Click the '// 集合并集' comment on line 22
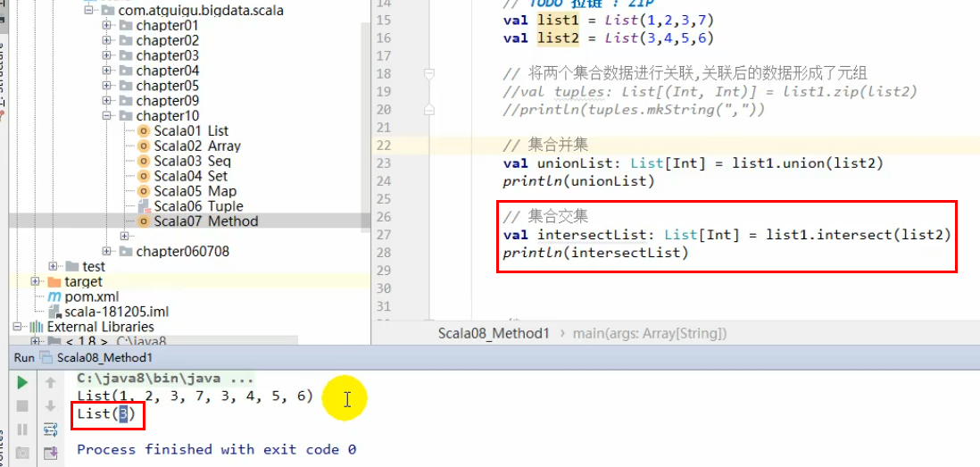This screenshot has width=980, height=467. (545, 145)
